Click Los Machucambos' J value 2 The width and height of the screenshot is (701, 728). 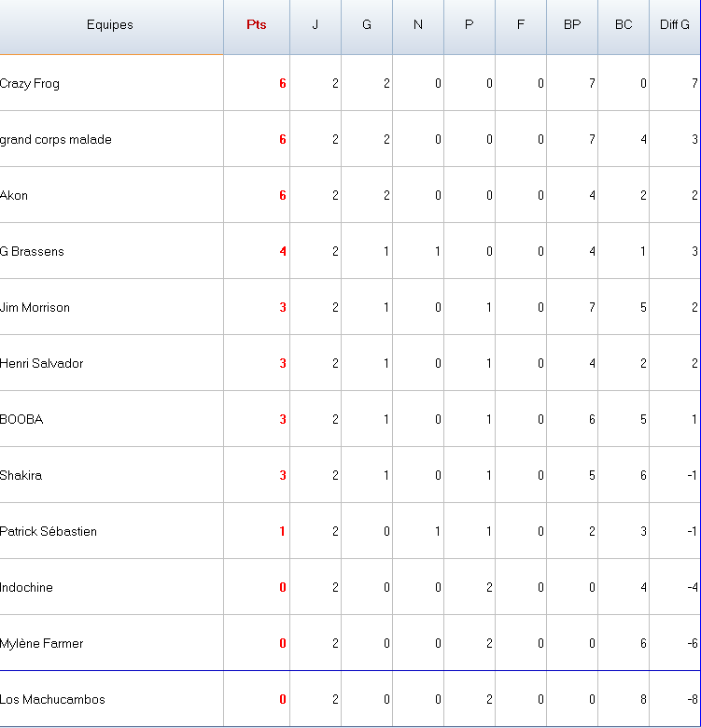tap(335, 700)
